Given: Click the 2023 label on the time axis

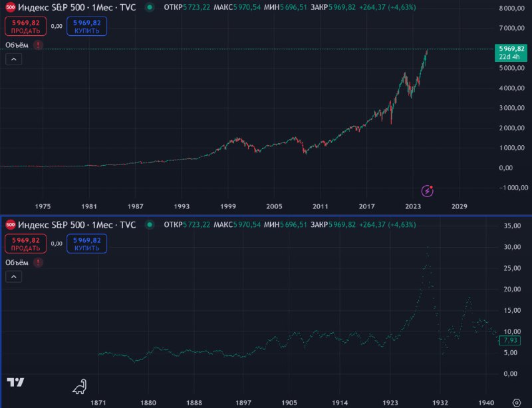Looking at the screenshot, I should click(x=413, y=206).
